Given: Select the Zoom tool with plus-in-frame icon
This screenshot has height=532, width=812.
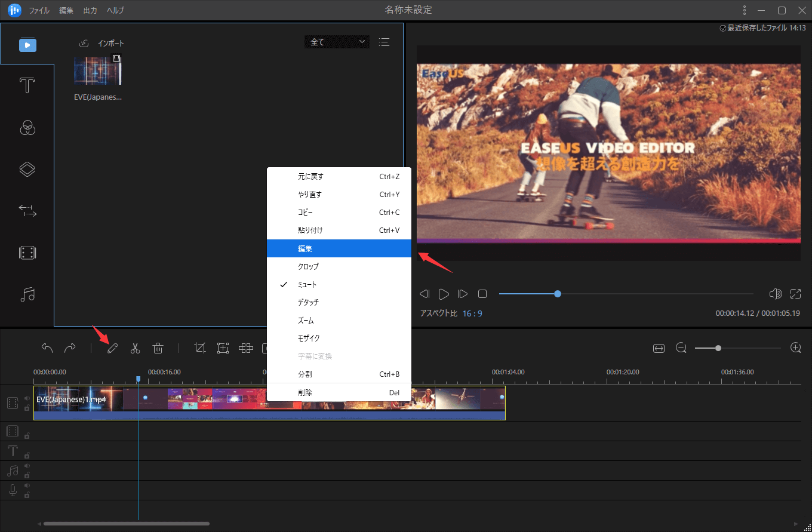Looking at the screenshot, I should 223,348.
